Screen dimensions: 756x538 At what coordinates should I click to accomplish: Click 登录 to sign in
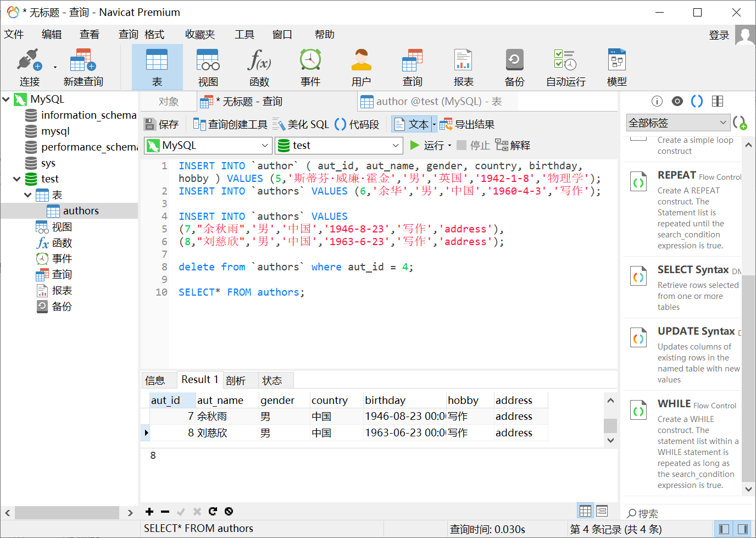click(x=719, y=35)
